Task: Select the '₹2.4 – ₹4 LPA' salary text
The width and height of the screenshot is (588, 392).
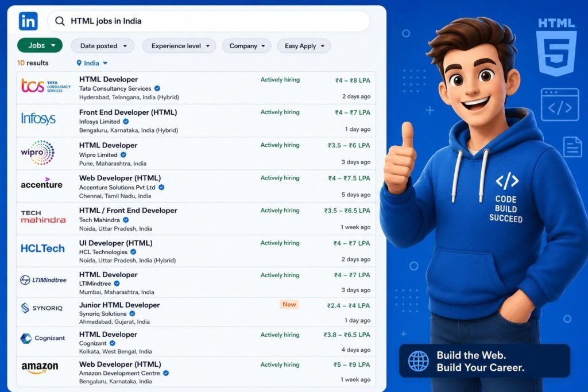Action: 349,305
